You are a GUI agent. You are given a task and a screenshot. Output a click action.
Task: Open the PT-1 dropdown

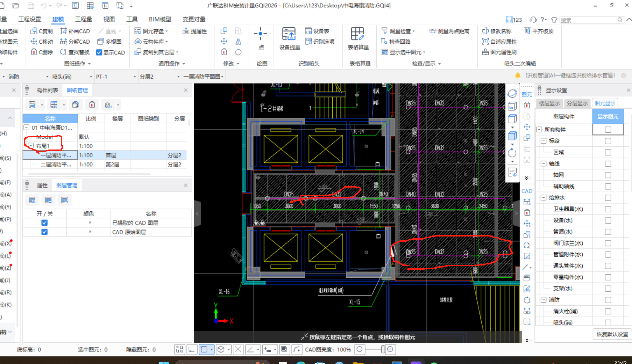point(135,77)
